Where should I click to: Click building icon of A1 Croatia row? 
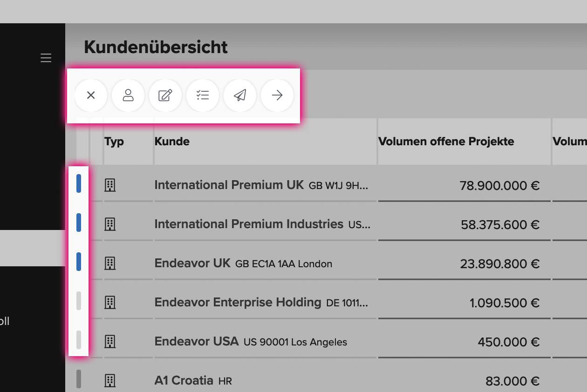[x=110, y=381]
